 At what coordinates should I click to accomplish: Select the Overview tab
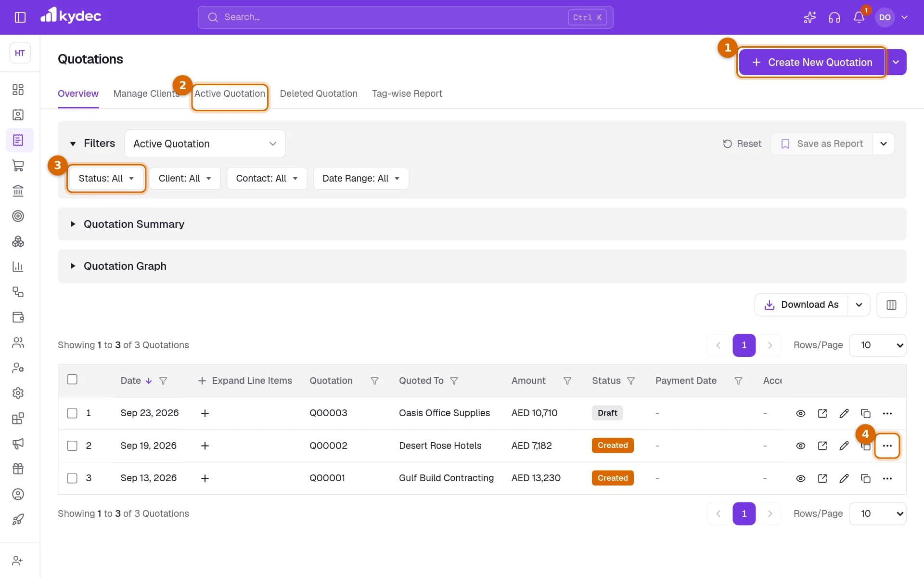(78, 93)
